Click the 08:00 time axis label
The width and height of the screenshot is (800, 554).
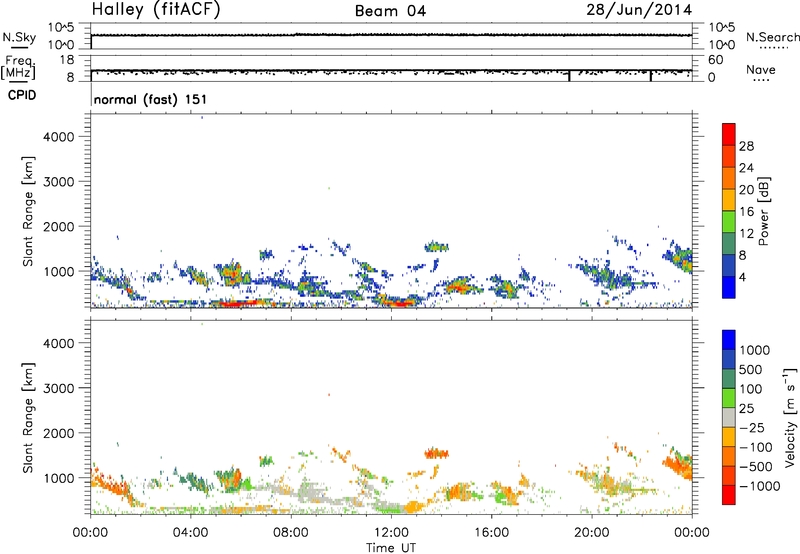(x=291, y=533)
